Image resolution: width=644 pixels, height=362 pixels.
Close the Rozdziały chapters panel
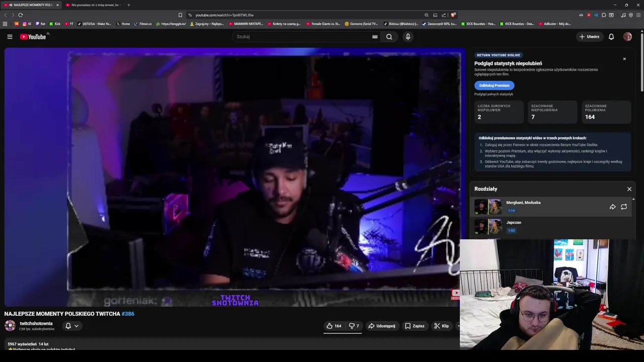click(x=629, y=189)
